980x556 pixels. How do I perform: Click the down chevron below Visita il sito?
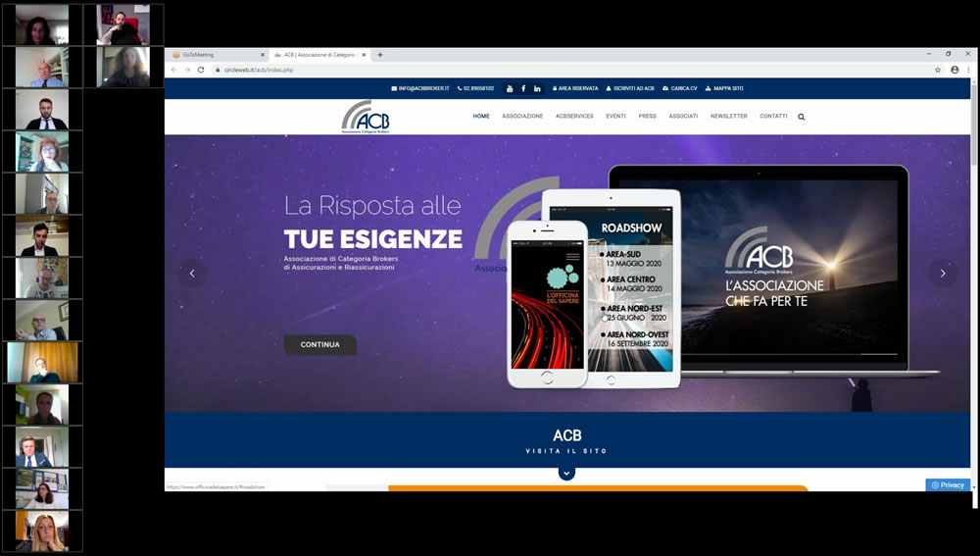coord(566,474)
